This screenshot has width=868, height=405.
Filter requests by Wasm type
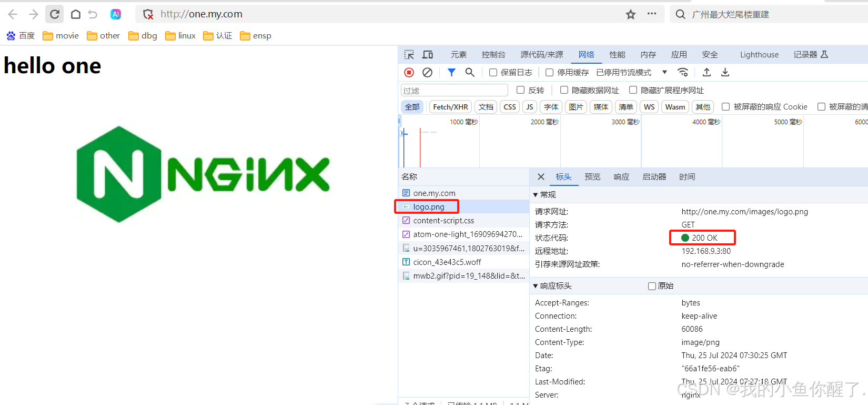[675, 107]
